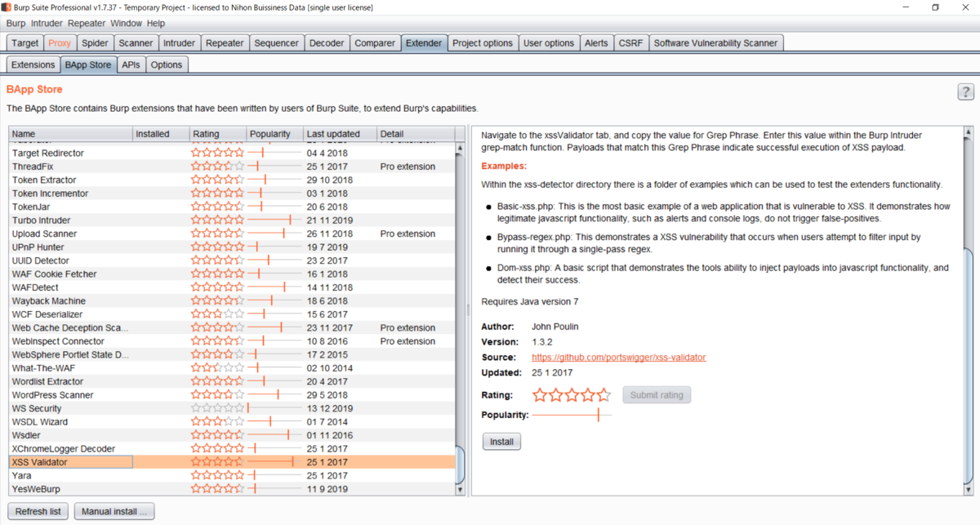
Task: Switch to the Project options tab
Action: point(483,43)
